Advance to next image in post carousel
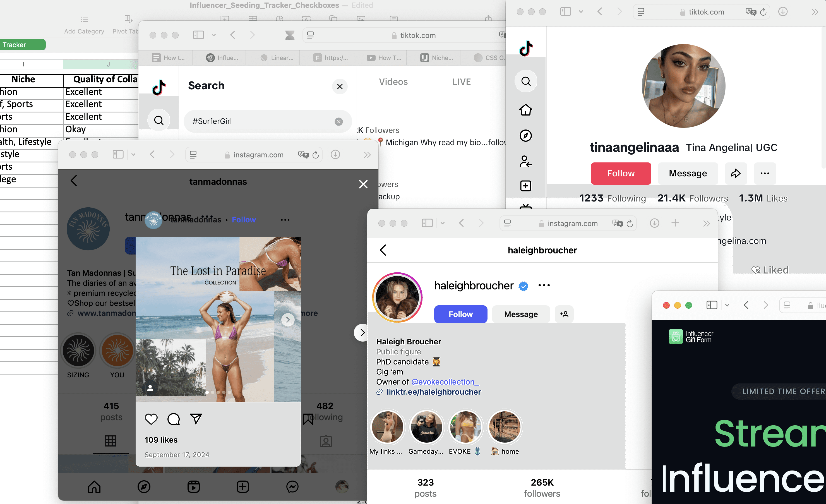826x504 pixels. click(288, 320)
